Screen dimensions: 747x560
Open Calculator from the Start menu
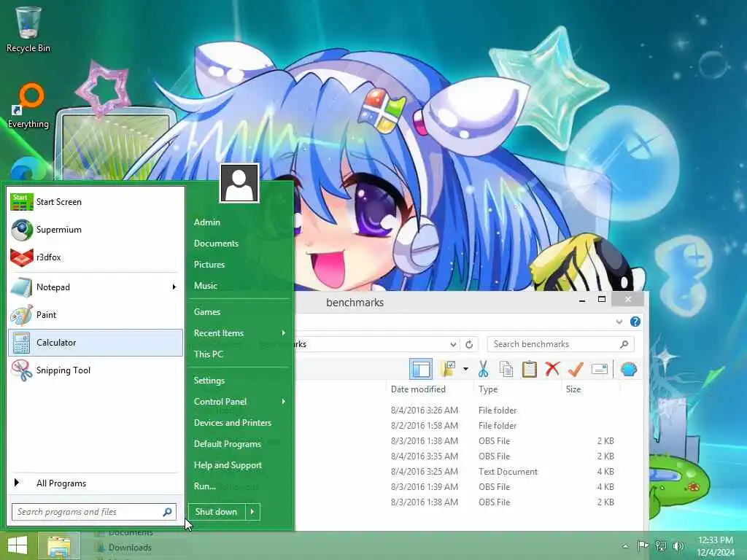click(x=96, y=343)
